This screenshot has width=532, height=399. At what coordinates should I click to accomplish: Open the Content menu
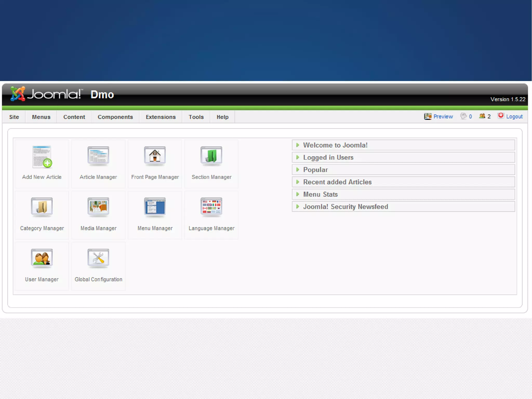pos(74,117)
